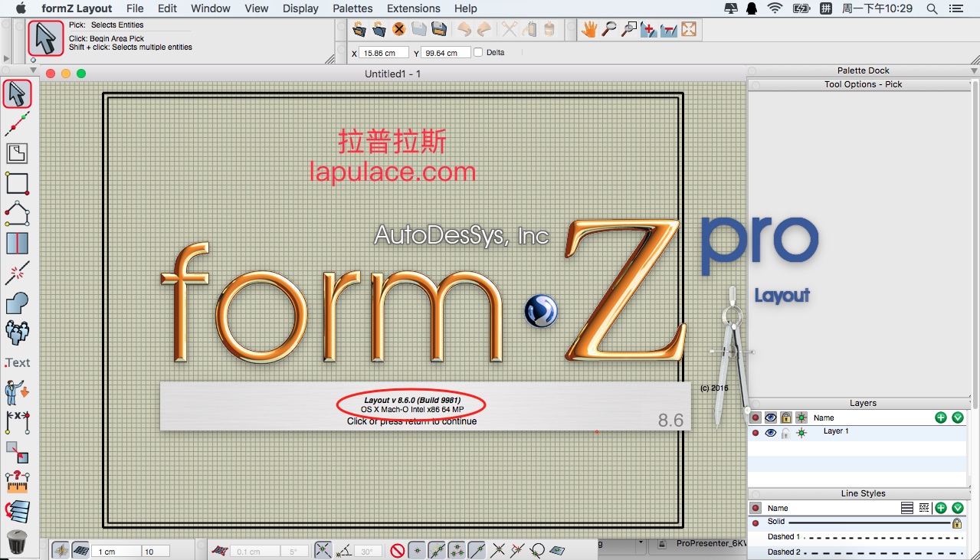This screenshot has width=980, height=560.
Task: Enable the Delta checkbox
Action: coord(478,53)
